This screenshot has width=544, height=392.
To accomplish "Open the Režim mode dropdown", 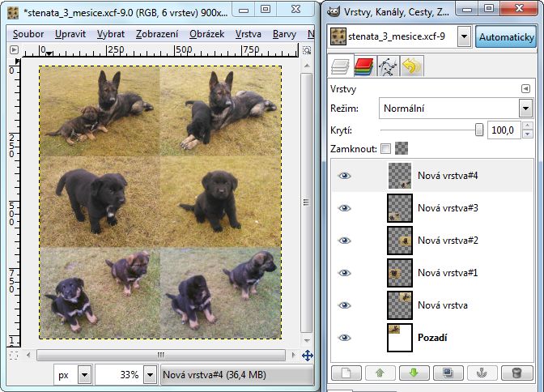I will [x=456, y=109].
